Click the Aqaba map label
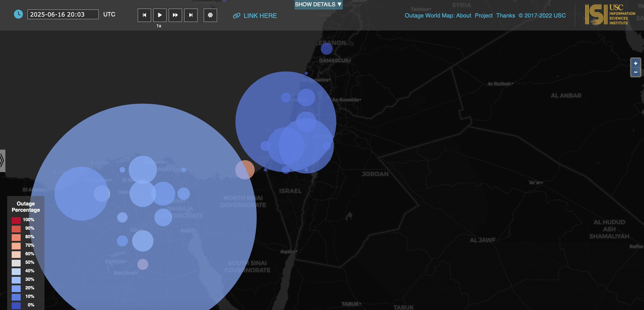 pos(288,252)
